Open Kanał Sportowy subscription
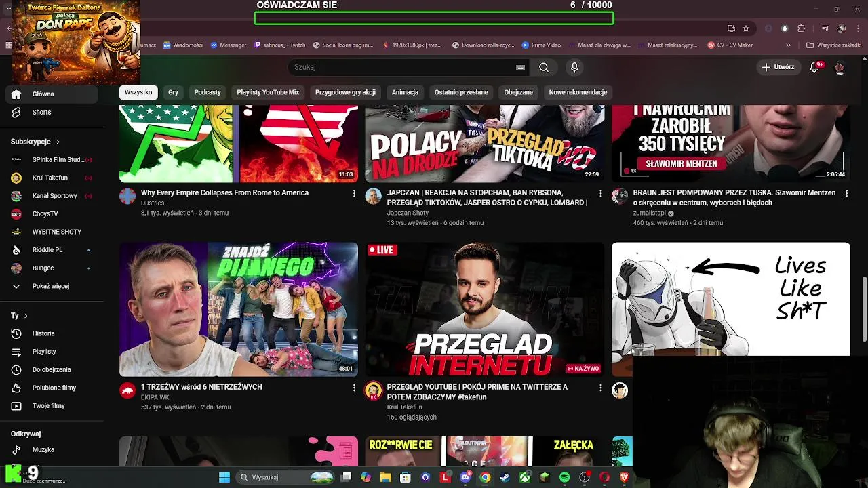The image size is (868, 488). (x=51, y=196)
